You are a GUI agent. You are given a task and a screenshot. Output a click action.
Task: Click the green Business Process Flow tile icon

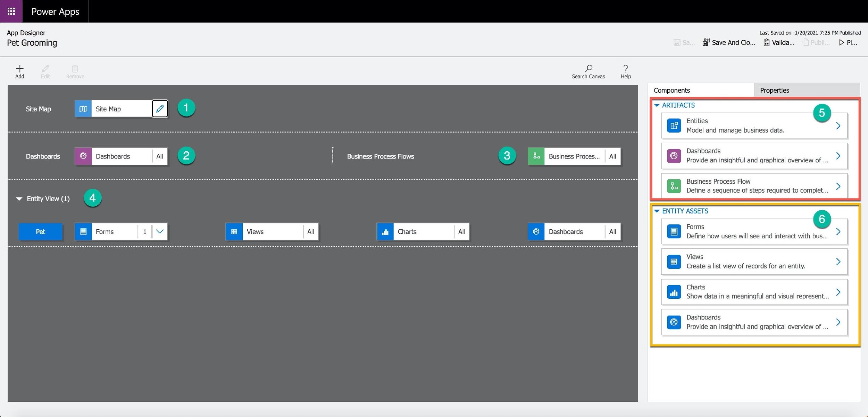tap(536, 156)
